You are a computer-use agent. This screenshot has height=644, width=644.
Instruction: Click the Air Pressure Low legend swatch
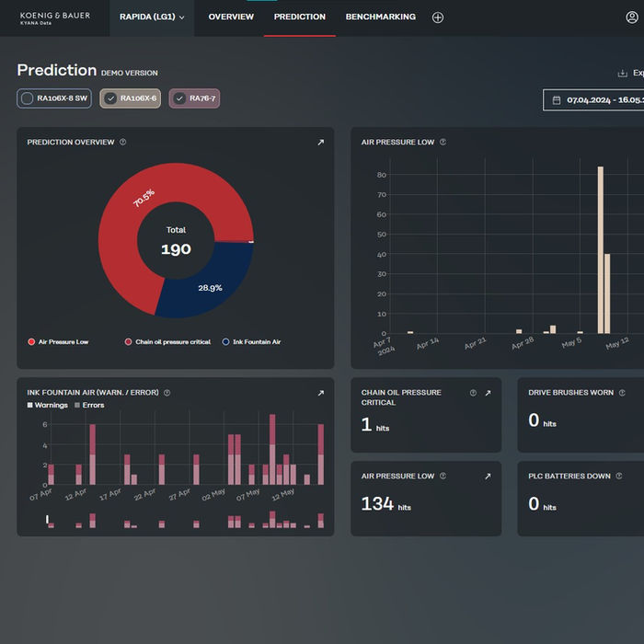coord(31,341)
